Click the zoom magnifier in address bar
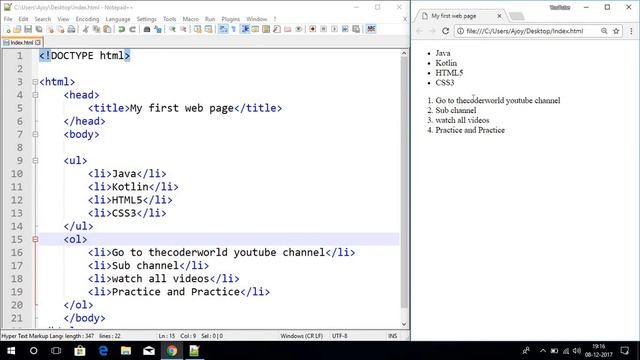 (604, 31)
